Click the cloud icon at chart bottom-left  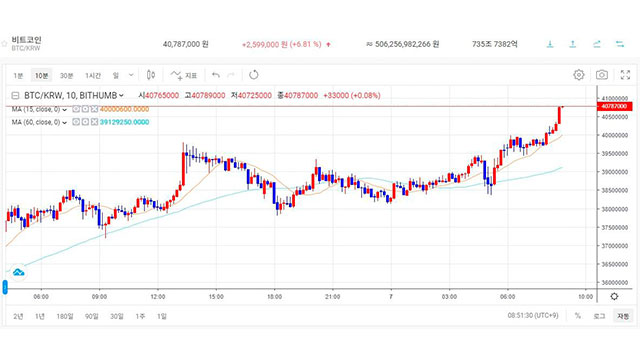tap(18, 272)
